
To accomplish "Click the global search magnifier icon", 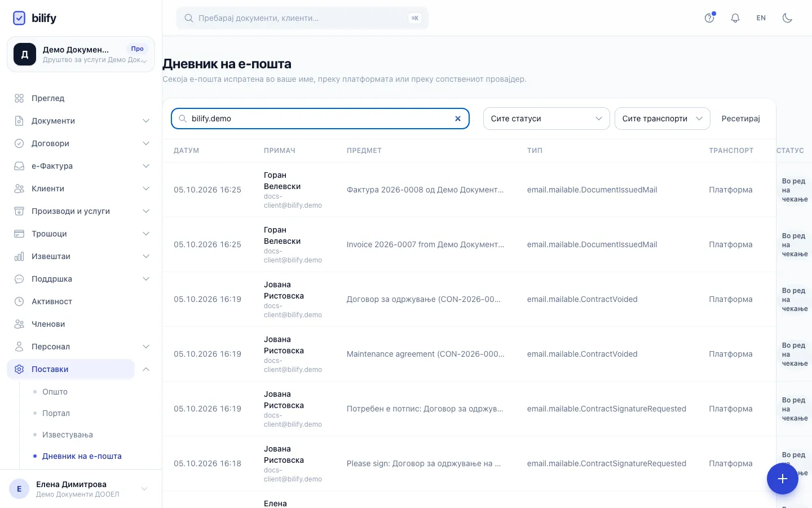I will pyautogui.click(x=189, y=18).
